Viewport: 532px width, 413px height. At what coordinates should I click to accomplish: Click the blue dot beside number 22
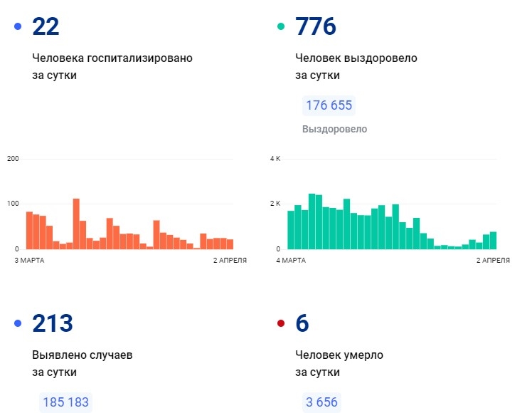coord(18,26)
